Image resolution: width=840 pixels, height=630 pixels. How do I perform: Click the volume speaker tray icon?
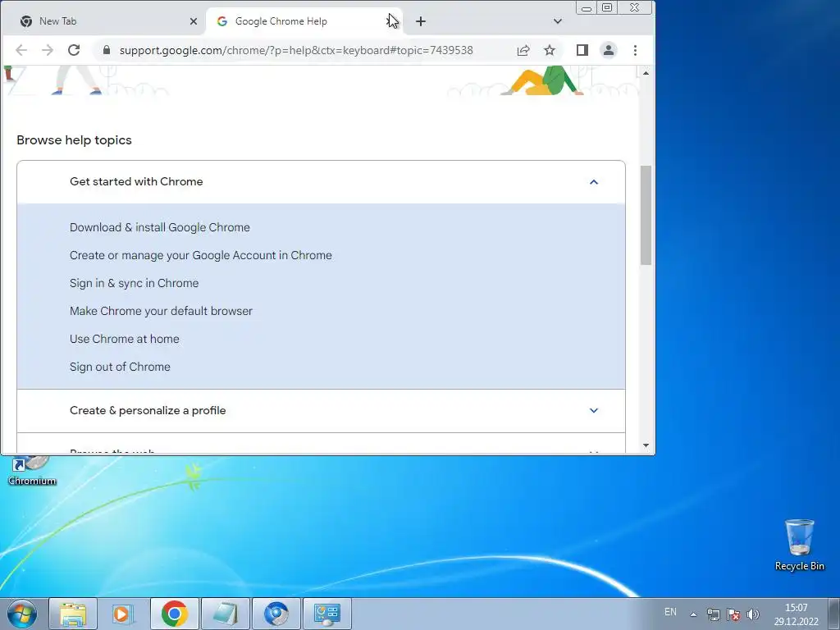tap(753, 614)
